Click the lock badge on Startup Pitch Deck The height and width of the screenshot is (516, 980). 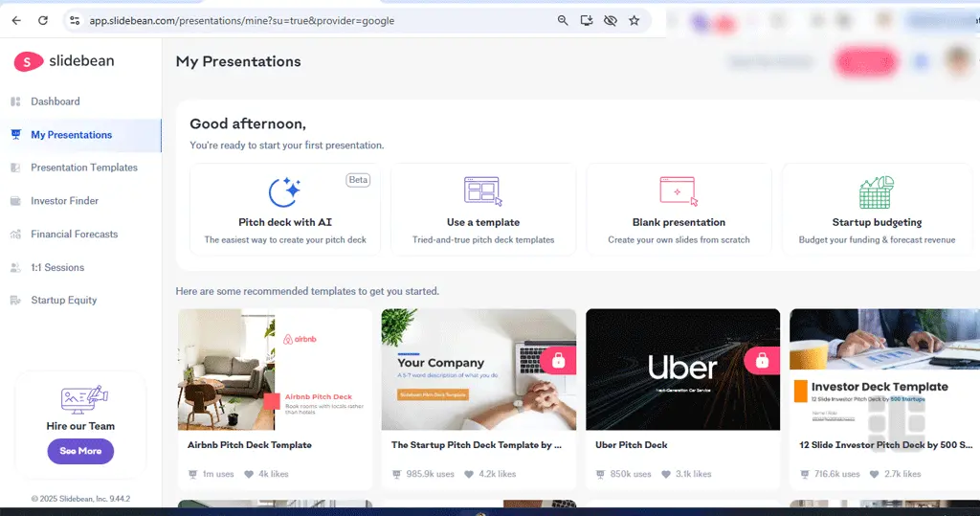click(x=558, y=361)
